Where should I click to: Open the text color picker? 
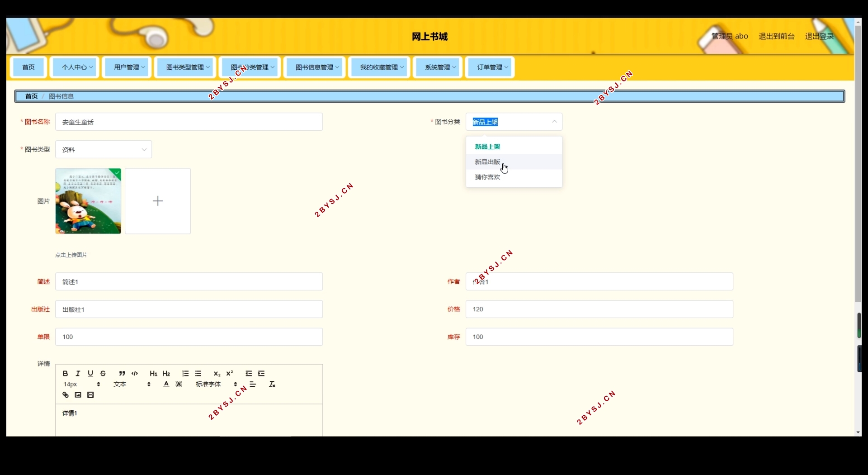(x=166, y=384)
